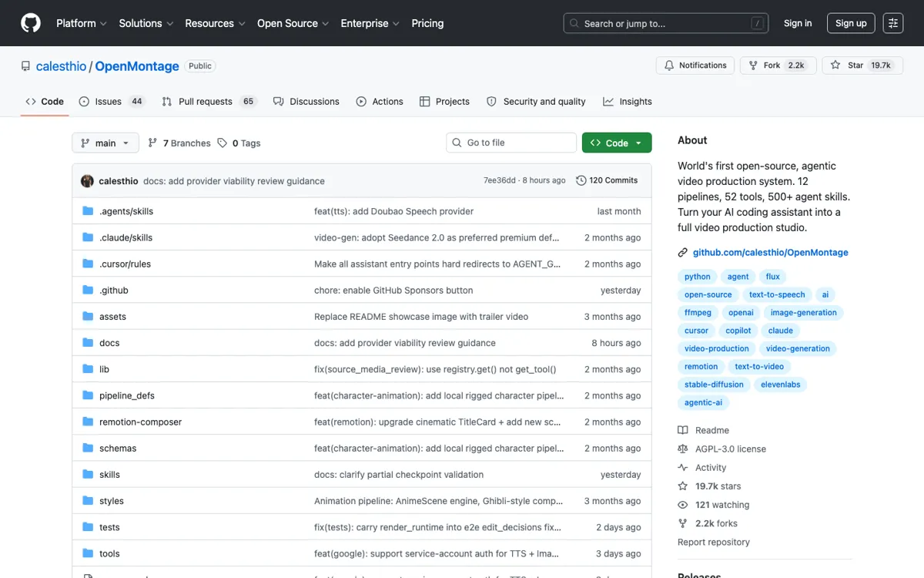The image size is (924, 578).
Task: Select the ffmpeg topic tag
Action: click(698, 313)
